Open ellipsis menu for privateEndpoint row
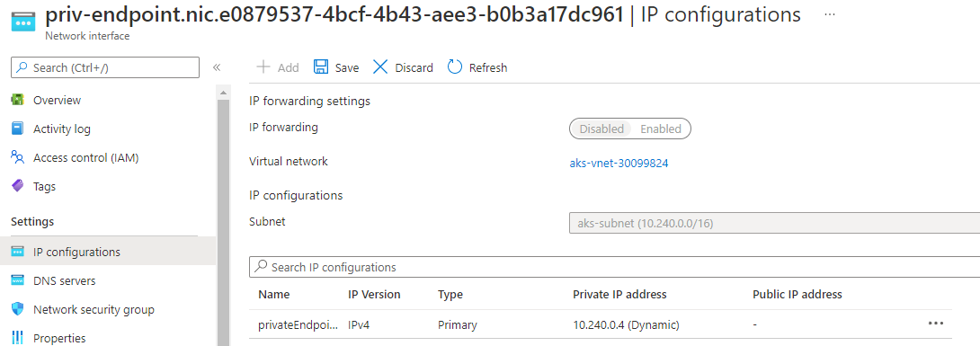The image size is (980, 346). click(936, 323)
